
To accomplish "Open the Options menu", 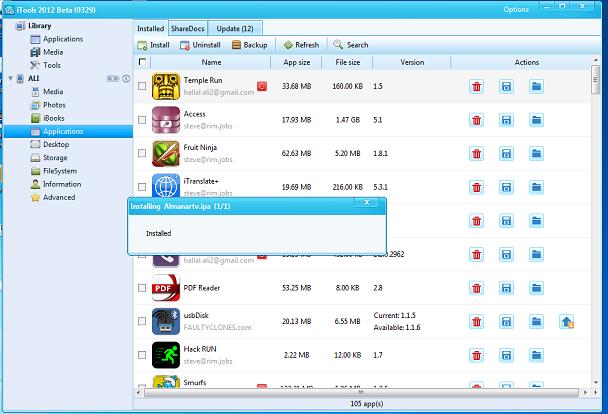I will coord(516,10).
